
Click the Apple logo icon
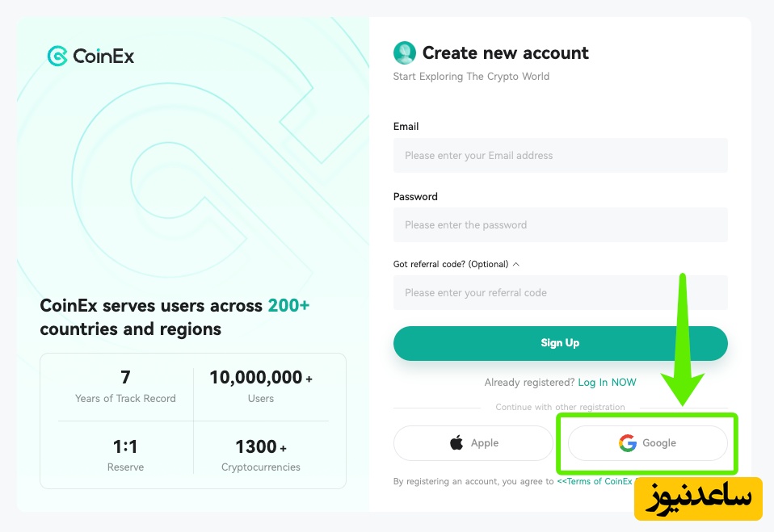click(x=457, y=443)
